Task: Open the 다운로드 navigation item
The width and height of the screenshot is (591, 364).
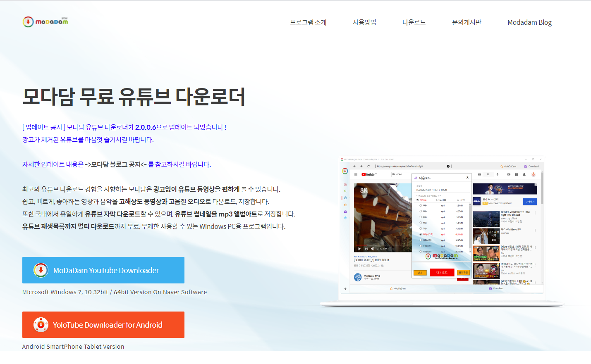Action: tap(414, 22)
